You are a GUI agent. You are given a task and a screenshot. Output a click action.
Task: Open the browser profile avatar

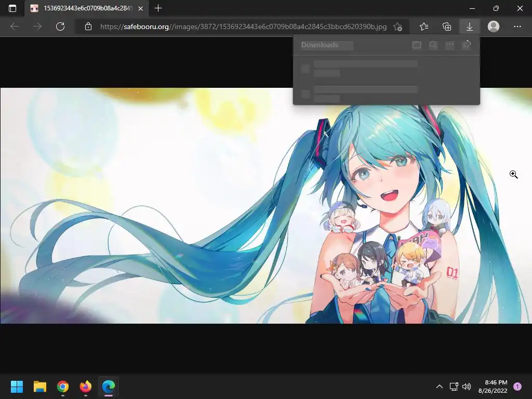tap(494, 26)
